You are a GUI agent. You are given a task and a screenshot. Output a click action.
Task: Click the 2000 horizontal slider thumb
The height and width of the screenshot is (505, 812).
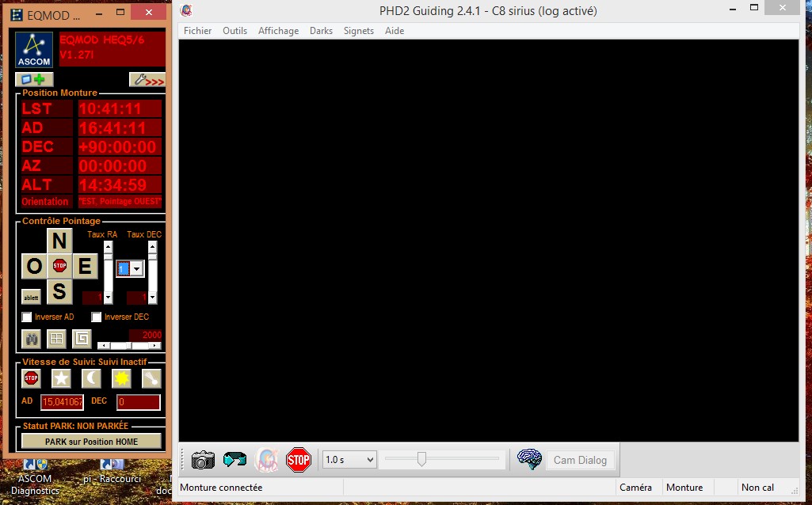129,346
